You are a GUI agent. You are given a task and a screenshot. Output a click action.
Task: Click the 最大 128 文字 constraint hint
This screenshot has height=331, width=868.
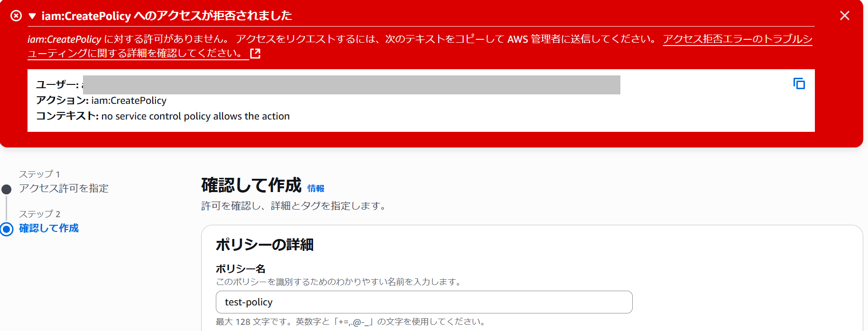click(351, 322)
